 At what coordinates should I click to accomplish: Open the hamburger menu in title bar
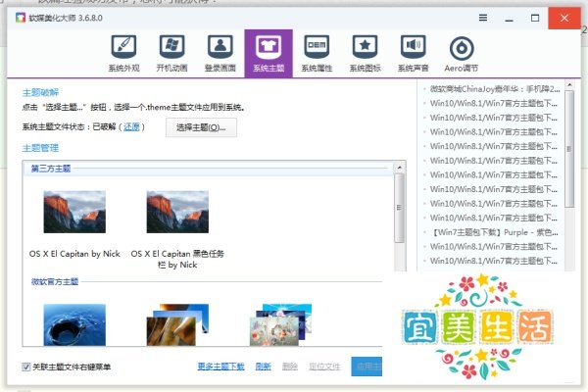[483, 18]
